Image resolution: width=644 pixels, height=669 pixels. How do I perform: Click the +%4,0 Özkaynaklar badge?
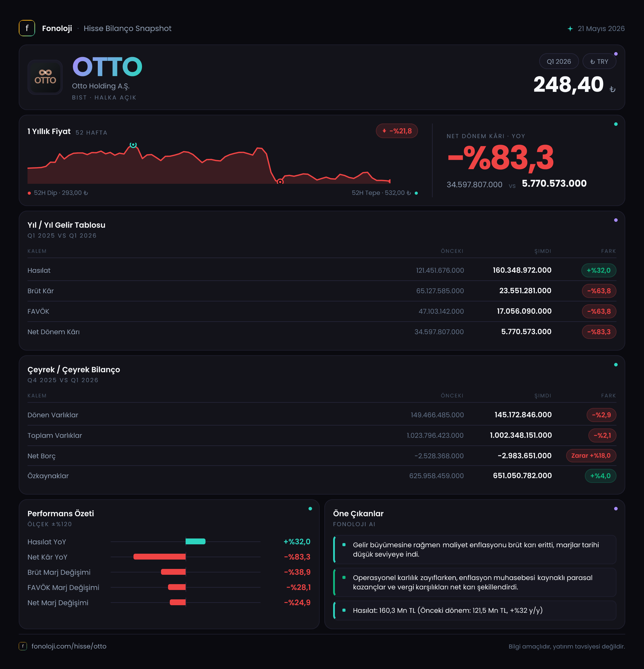[x=600, y=476]
